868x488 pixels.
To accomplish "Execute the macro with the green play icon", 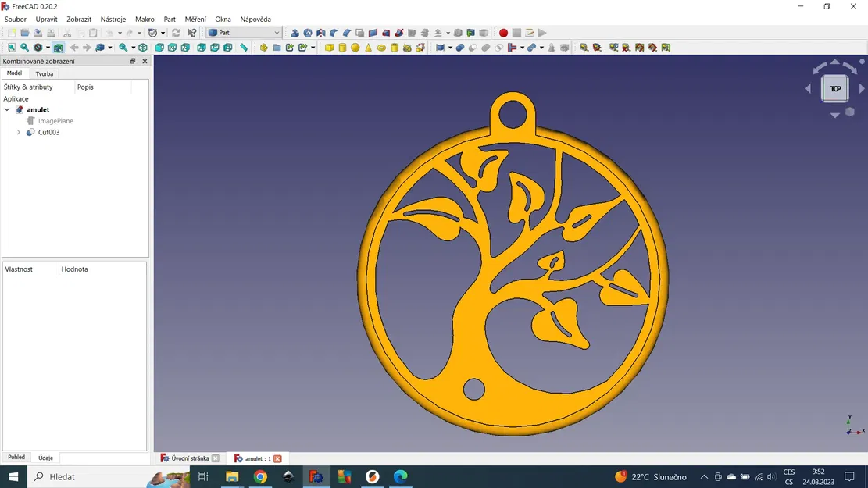I will [x=541, y=33].
